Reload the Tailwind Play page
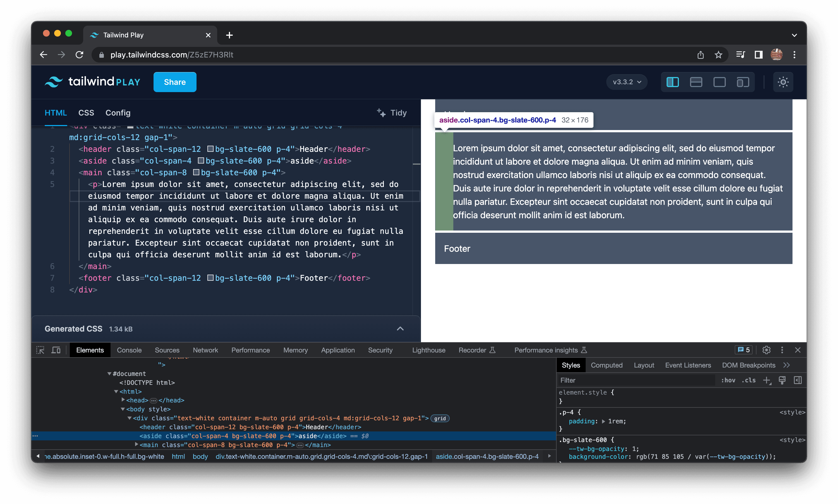 [x=80, y=55]
